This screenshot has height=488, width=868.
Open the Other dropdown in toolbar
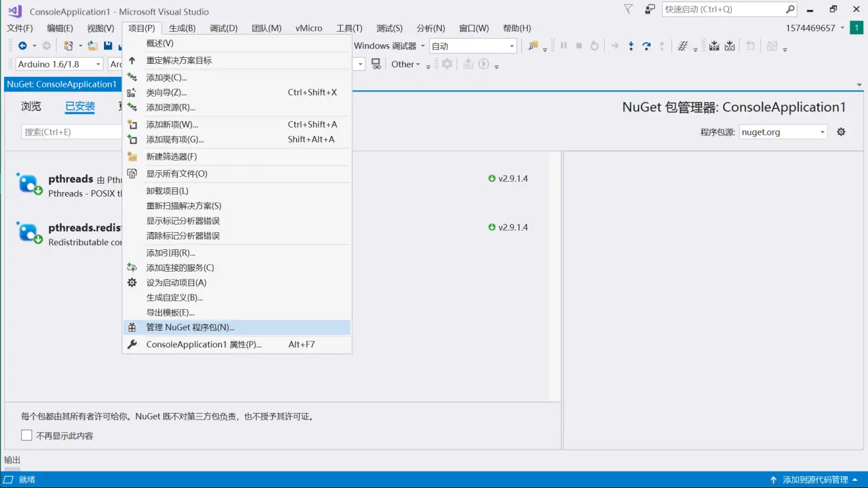pyautogui.click(x=405, y=64)
